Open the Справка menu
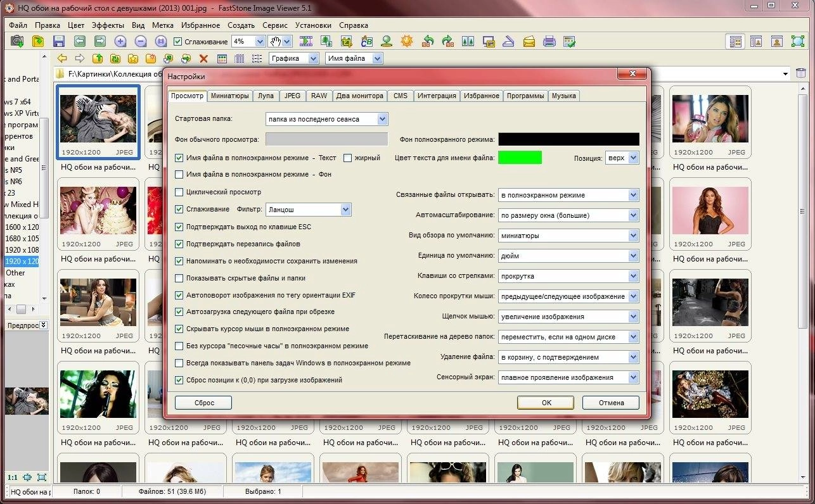Screen dimensions: 815x504 pyautogui.click(x=354, y=25)
